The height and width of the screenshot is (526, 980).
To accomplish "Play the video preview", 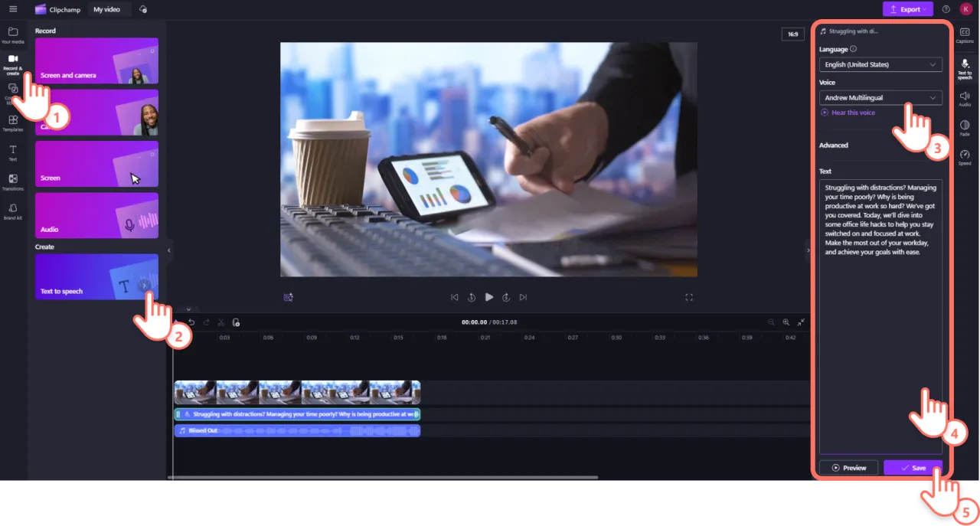I will (489, 297).
